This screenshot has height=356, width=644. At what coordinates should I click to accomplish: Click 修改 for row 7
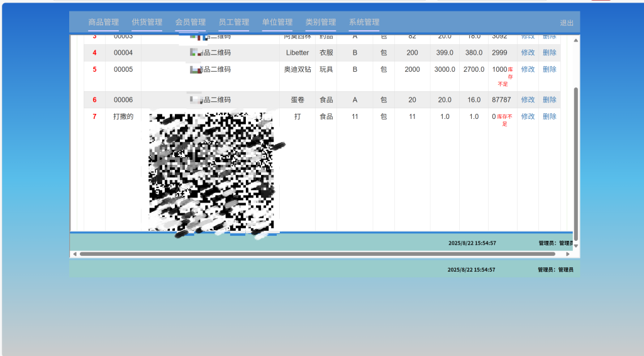coord(528,116)
